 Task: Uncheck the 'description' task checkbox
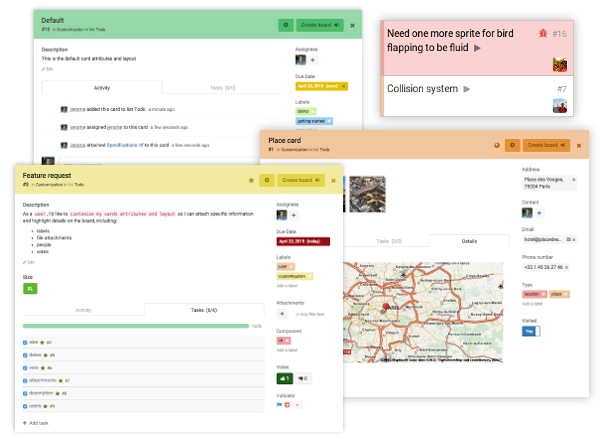[24, 392]
